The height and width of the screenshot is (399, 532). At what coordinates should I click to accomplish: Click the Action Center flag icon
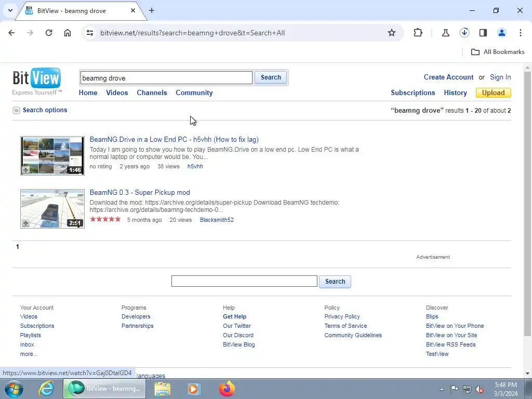pos(454,389)
